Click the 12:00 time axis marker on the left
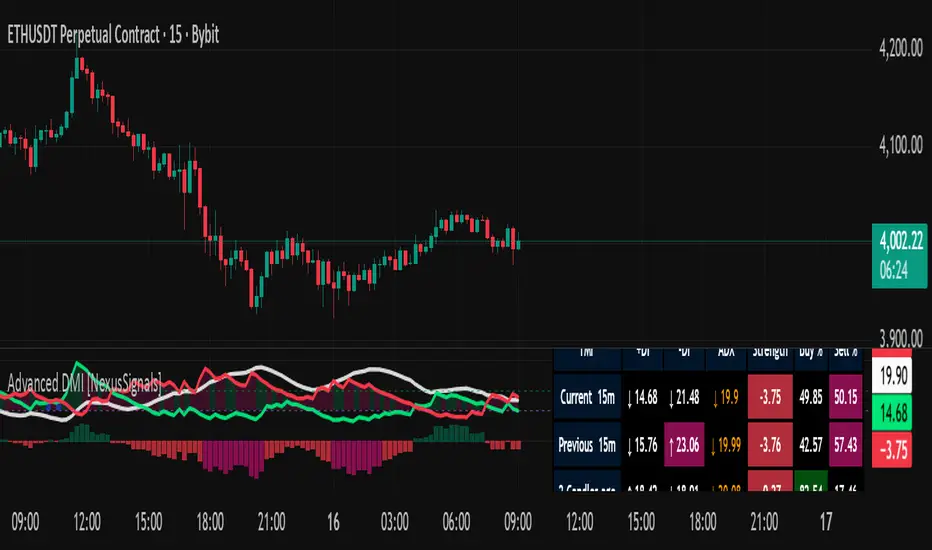This screenshot has width=932, height=550. point(87,522)
